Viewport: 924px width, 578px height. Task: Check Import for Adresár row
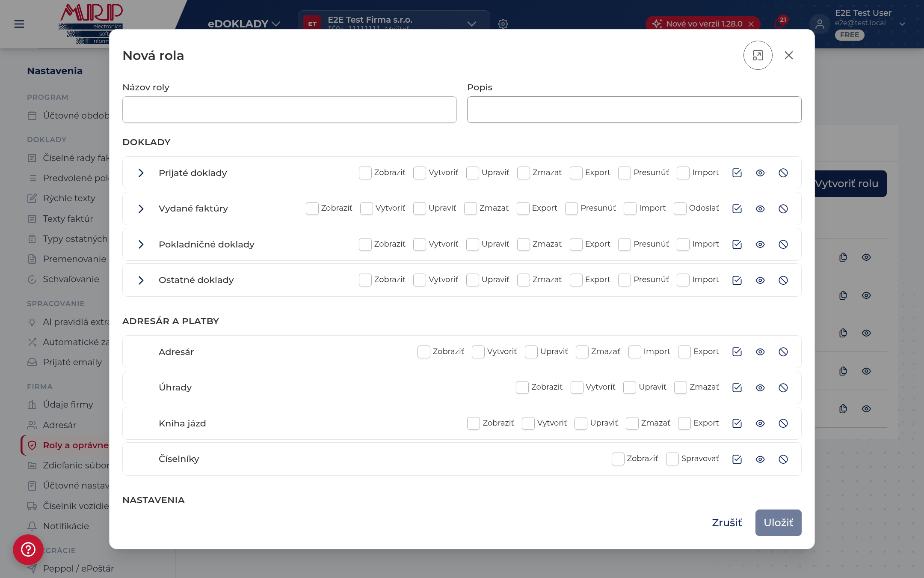click(634, 352)
